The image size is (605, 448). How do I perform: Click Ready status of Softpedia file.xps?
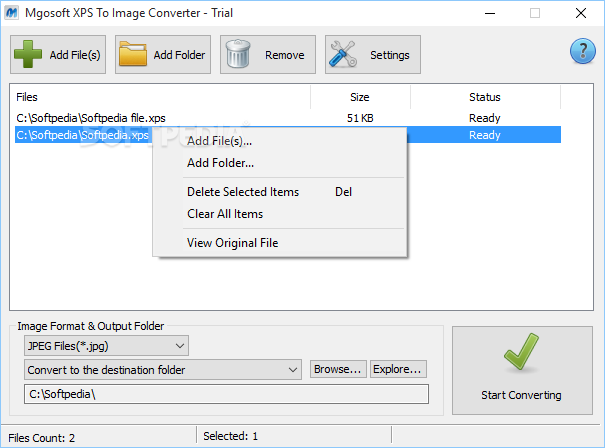coord(485,118)
